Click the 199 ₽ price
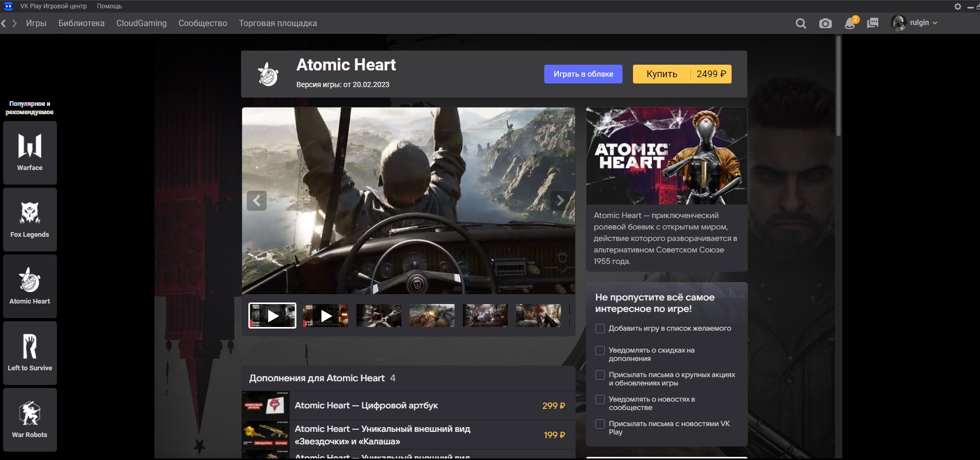Viewport: 980px width, 460px height. 555,435
